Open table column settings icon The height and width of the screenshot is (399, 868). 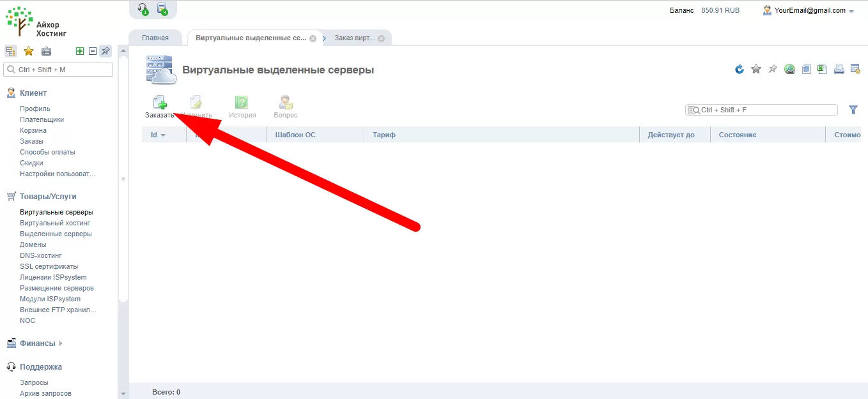click(855, 69)
